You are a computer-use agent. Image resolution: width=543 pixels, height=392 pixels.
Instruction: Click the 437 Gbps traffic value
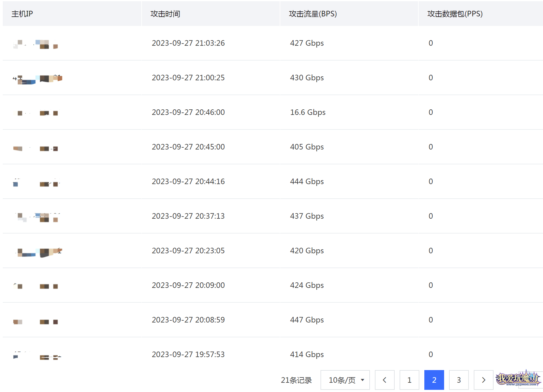pyautogui.click(x=307, y=216)
